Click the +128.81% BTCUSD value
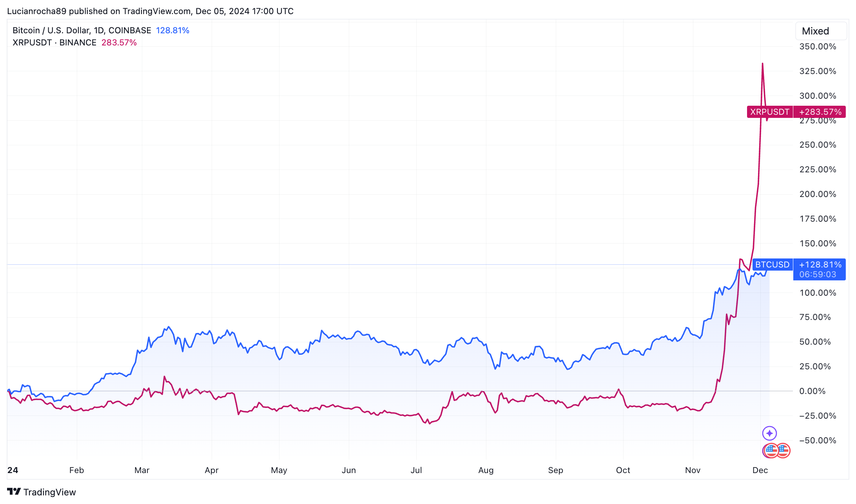This screenshot has height=504, width=856. click(x=820, y=265)
